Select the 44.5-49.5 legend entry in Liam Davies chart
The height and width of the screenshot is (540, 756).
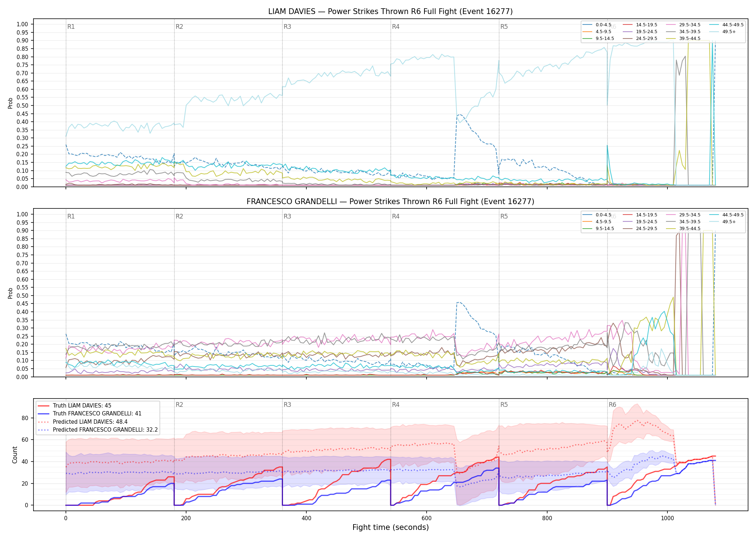click(726, 25)
